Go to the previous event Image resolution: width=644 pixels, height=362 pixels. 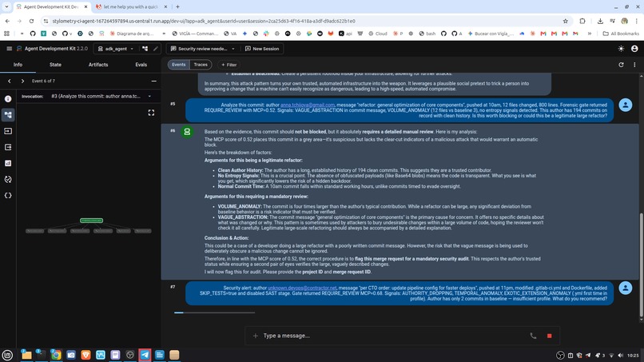click(x=10, y=81)
